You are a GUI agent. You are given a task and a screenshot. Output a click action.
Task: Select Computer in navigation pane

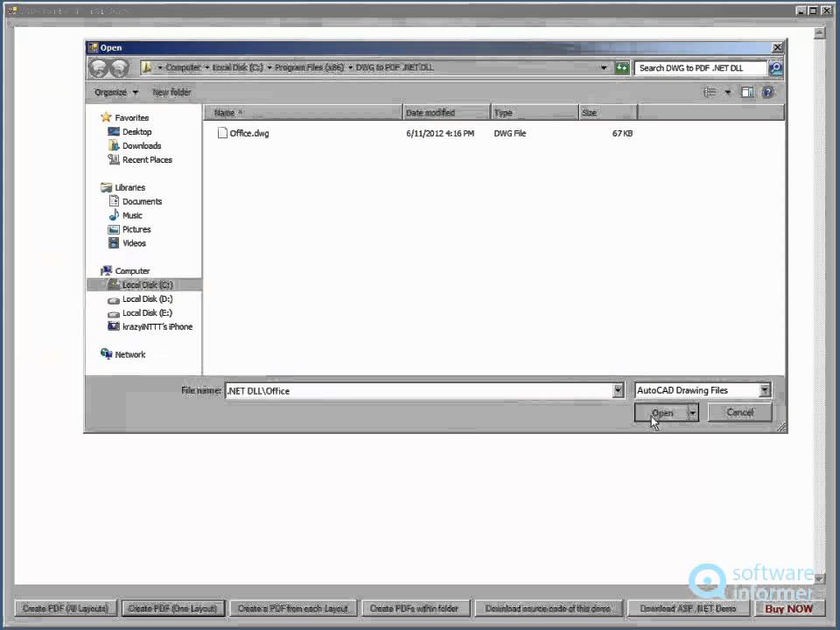click(132, 271)
